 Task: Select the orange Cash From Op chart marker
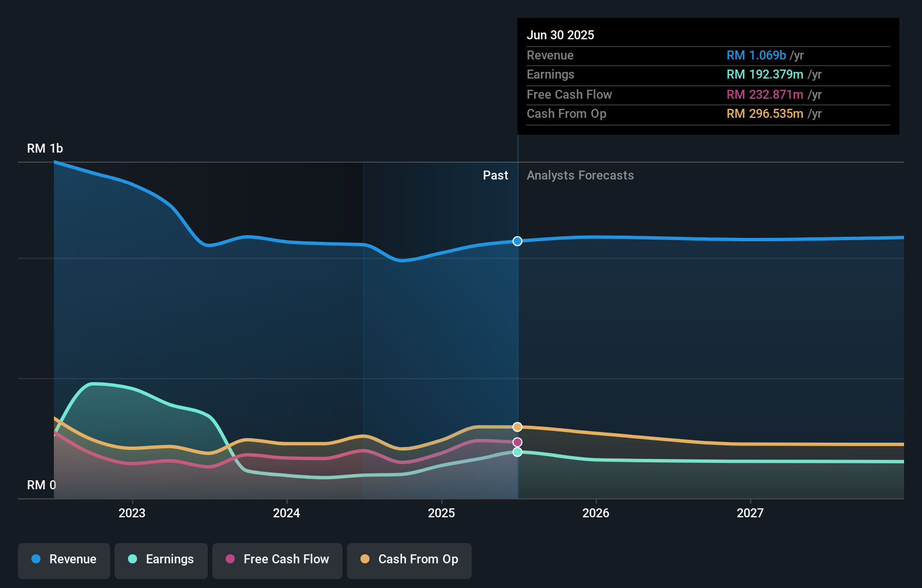(x=517, y=427)
